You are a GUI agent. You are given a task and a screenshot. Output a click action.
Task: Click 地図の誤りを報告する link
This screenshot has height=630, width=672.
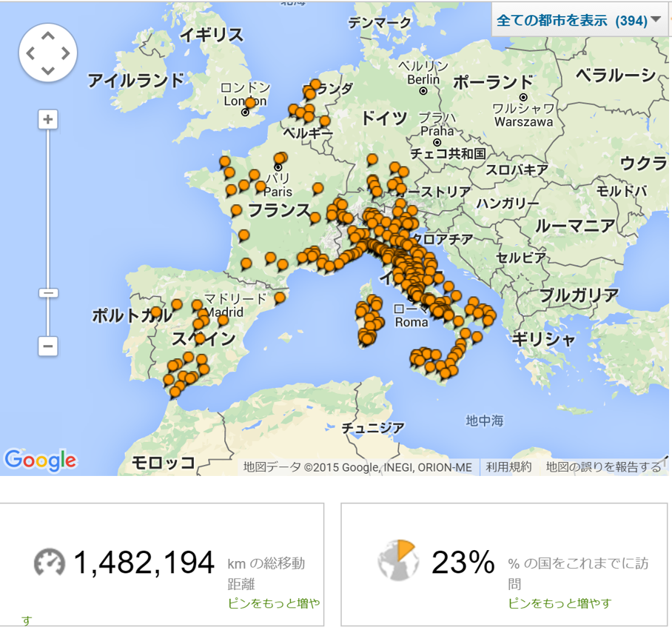pyautogui.click(x=603, y=467)
